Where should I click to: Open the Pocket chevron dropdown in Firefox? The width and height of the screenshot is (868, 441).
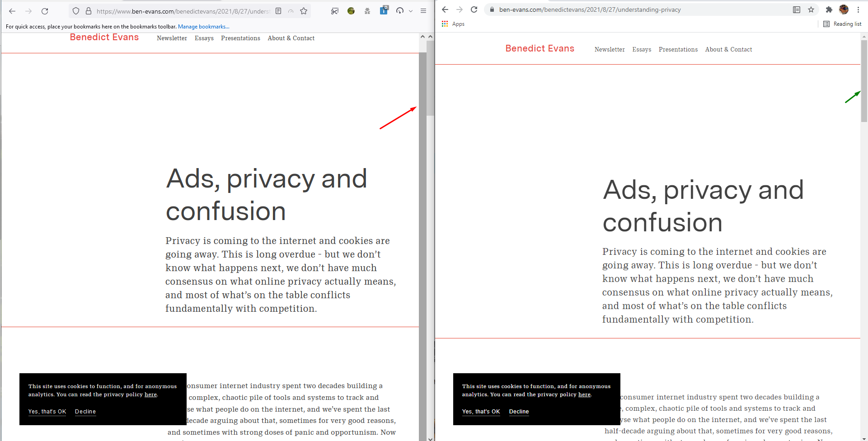(411, 11)
